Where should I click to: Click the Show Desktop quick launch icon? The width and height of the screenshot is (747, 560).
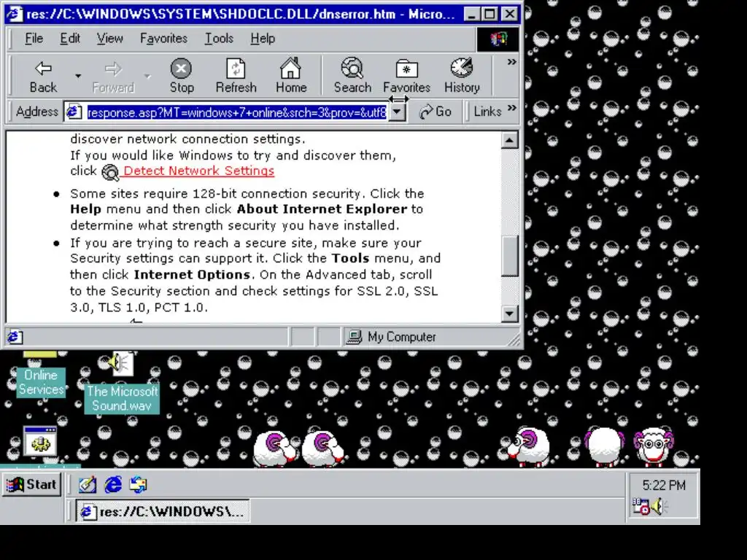(x=88, y=485)
